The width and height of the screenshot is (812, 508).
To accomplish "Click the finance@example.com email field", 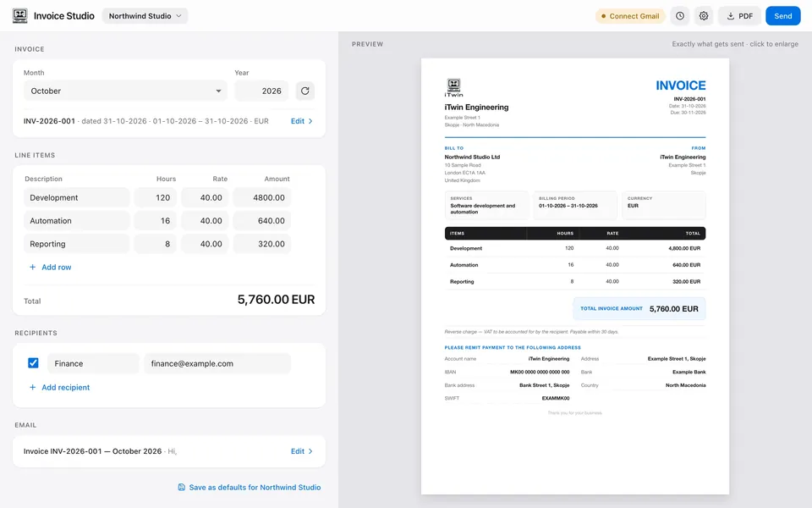I will [217, 363].
